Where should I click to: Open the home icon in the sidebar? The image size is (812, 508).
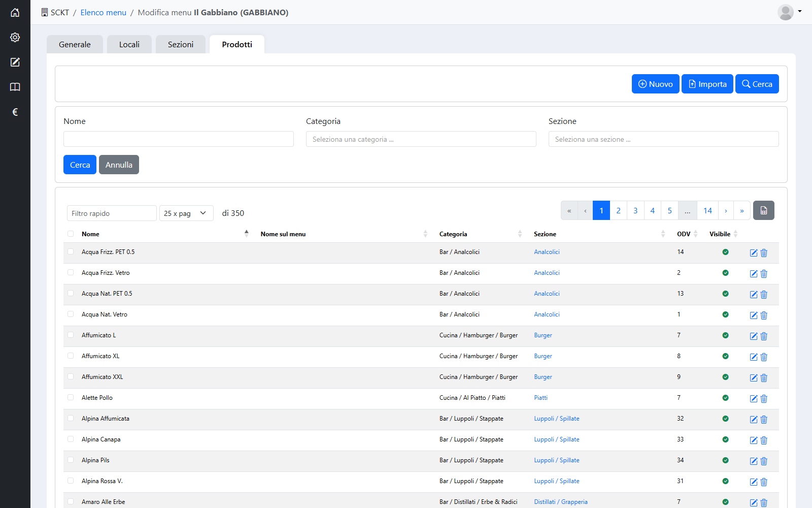pos(15,12)
